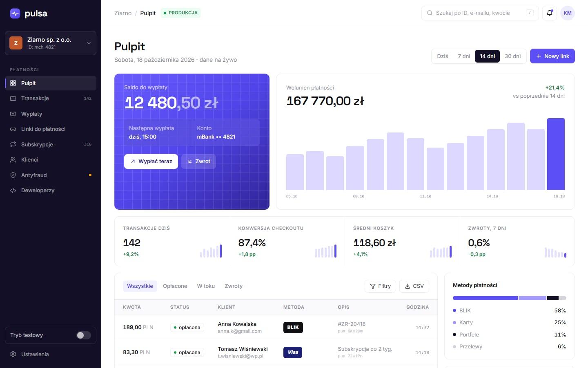This screenshot has height=368, width=588.
Task: Select the 14 dni time range
Action: [487, 56]
